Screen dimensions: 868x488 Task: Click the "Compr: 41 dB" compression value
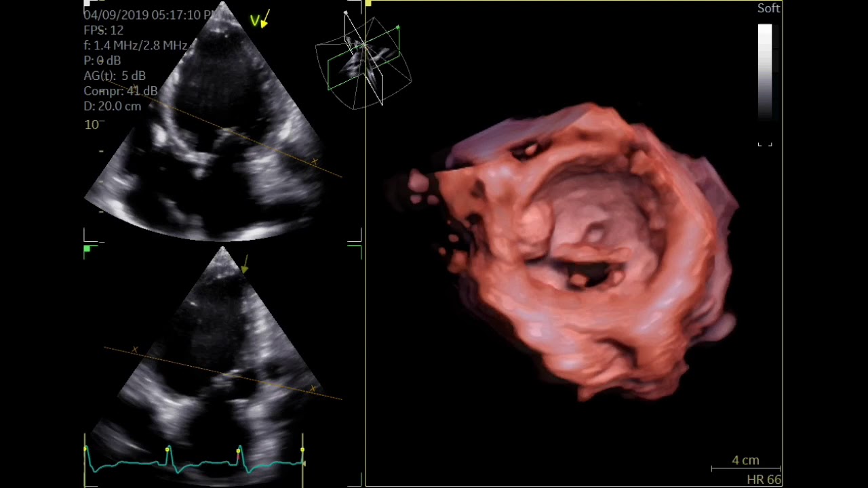tap(121, 91)
